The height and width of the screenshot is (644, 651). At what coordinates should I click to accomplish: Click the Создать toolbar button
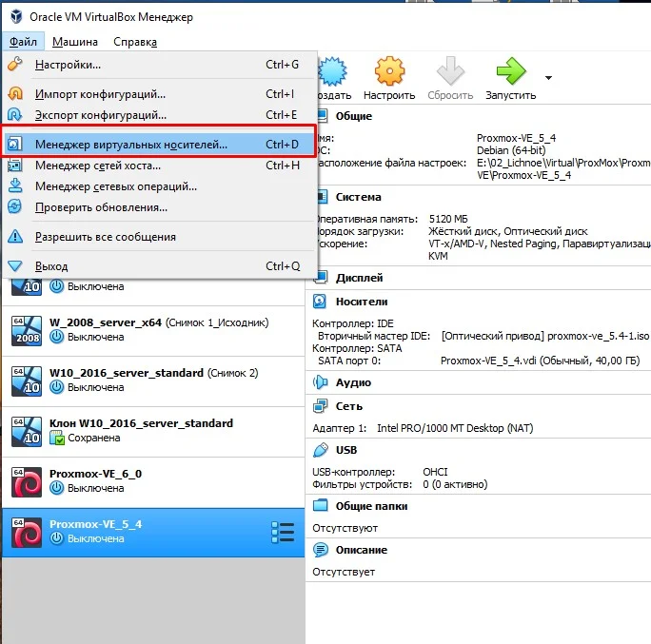pyautogui.click(x=334, y=79)
